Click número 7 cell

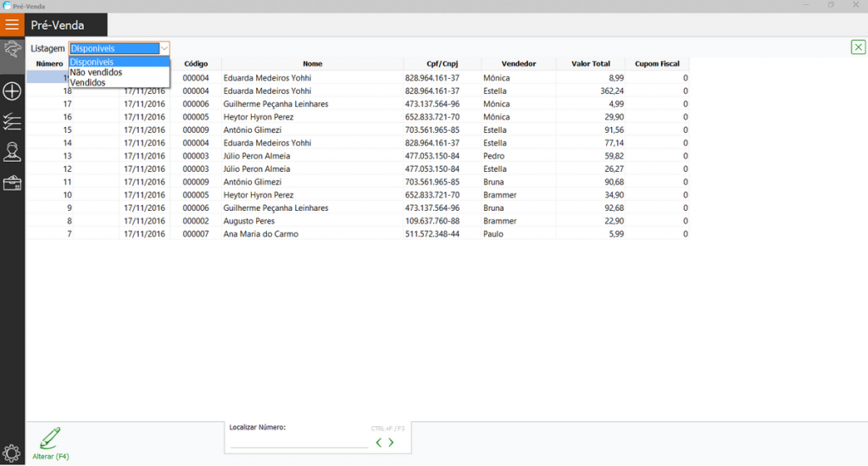coord(70,234)
